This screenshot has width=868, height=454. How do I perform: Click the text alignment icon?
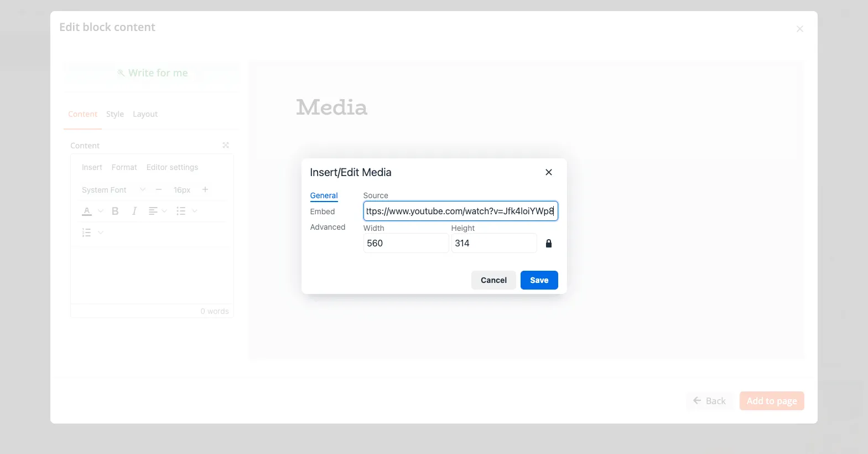[x=153, y=211]
